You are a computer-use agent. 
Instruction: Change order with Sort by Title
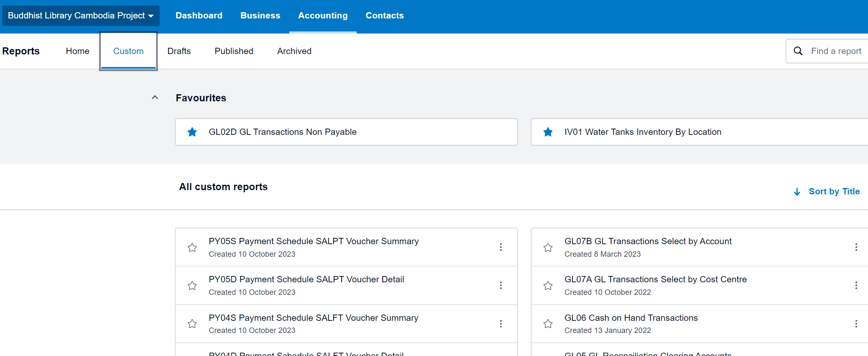[828, 191]
